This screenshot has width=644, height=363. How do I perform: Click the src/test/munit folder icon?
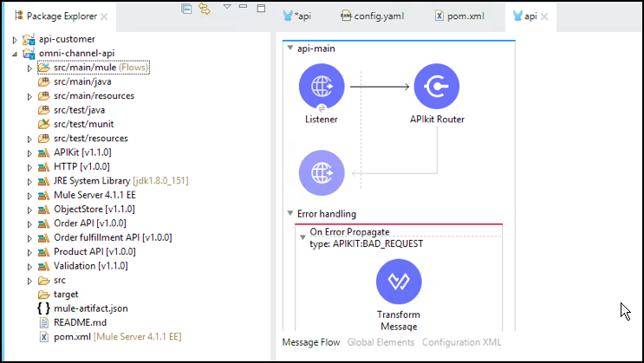tap(44, 124)
